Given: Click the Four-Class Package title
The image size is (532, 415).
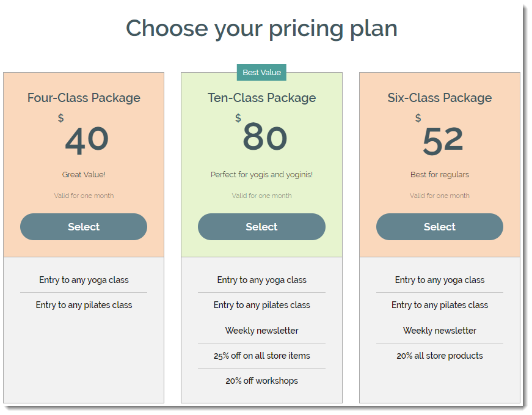Looking at the screenshot, I should click(84, 98).
